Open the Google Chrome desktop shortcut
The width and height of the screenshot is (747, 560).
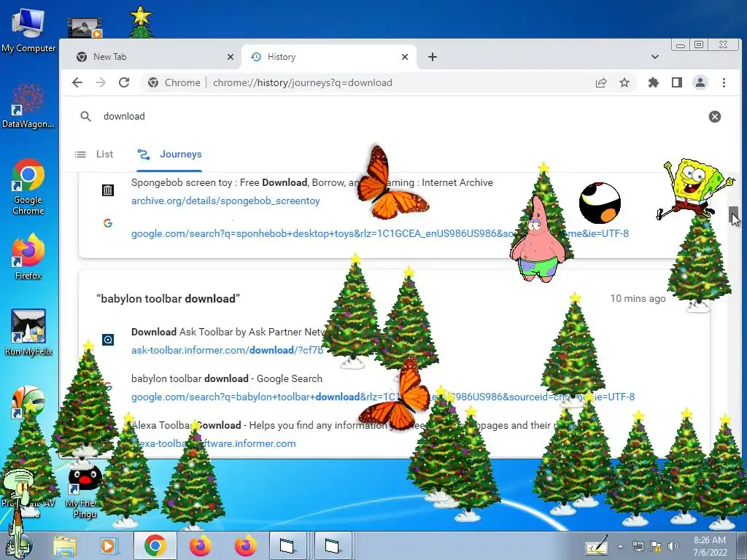[28, 187]
